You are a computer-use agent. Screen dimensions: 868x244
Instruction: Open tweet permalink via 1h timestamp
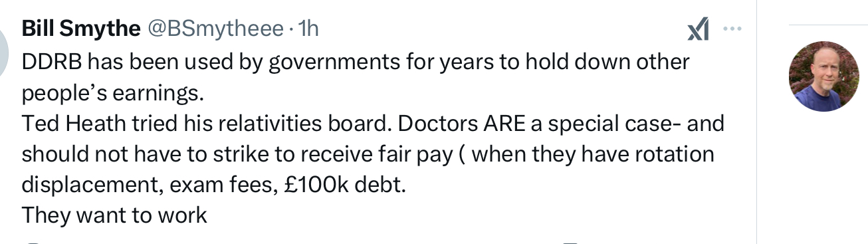tap(308, 29)
